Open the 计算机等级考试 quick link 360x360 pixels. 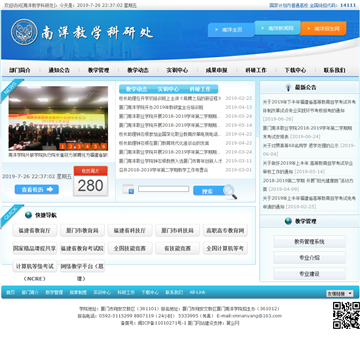tap(35, 266)
